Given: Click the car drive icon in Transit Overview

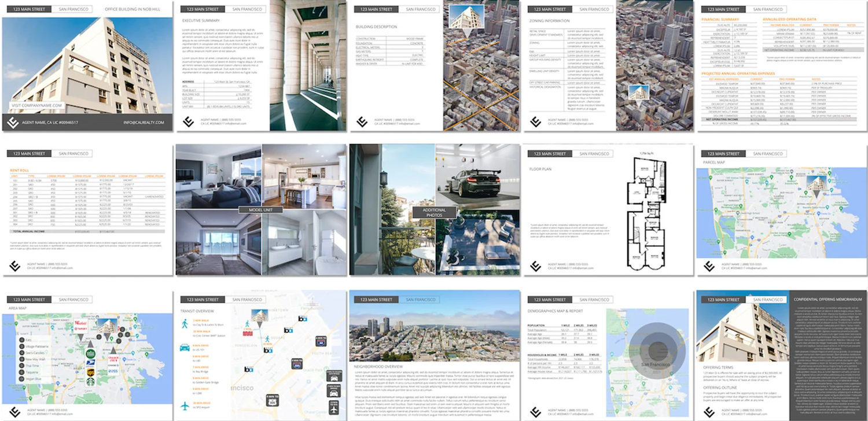Looking at the screenshot, I should (x=184, y=347).
